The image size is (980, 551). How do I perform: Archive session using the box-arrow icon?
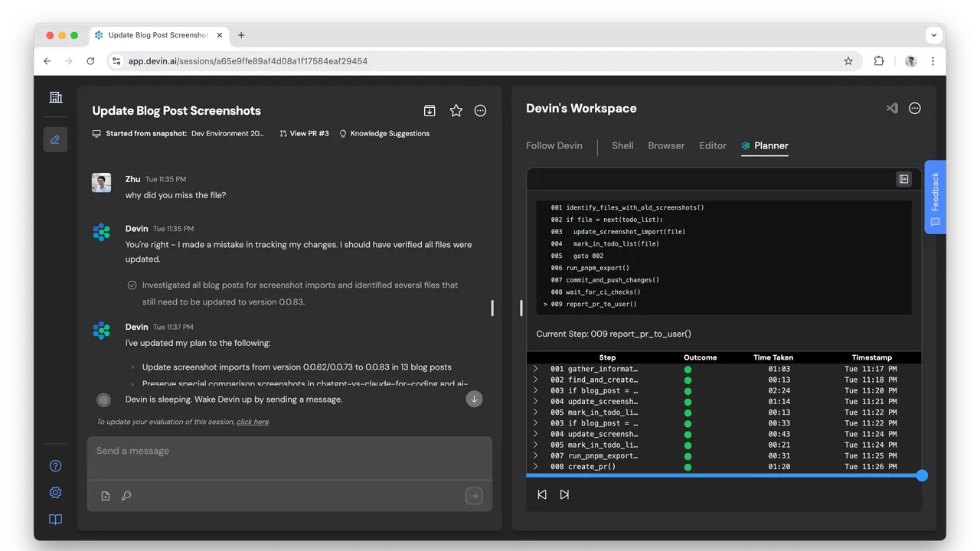click(430, 111)
